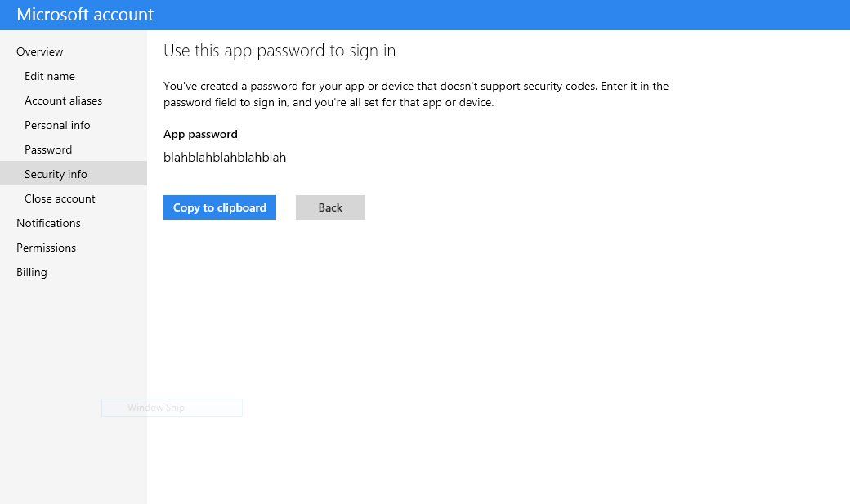
Task: Select Security info in the sidebar
Action: 56,174
